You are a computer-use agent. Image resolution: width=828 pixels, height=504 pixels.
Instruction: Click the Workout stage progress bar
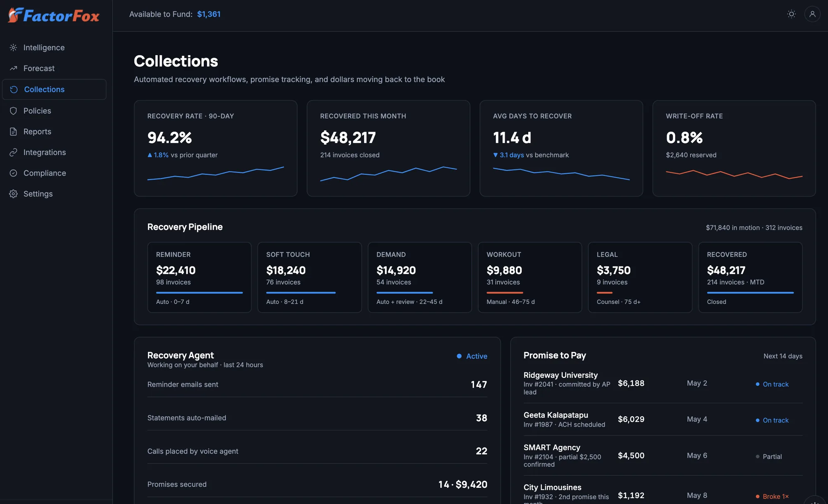point(505,293)
